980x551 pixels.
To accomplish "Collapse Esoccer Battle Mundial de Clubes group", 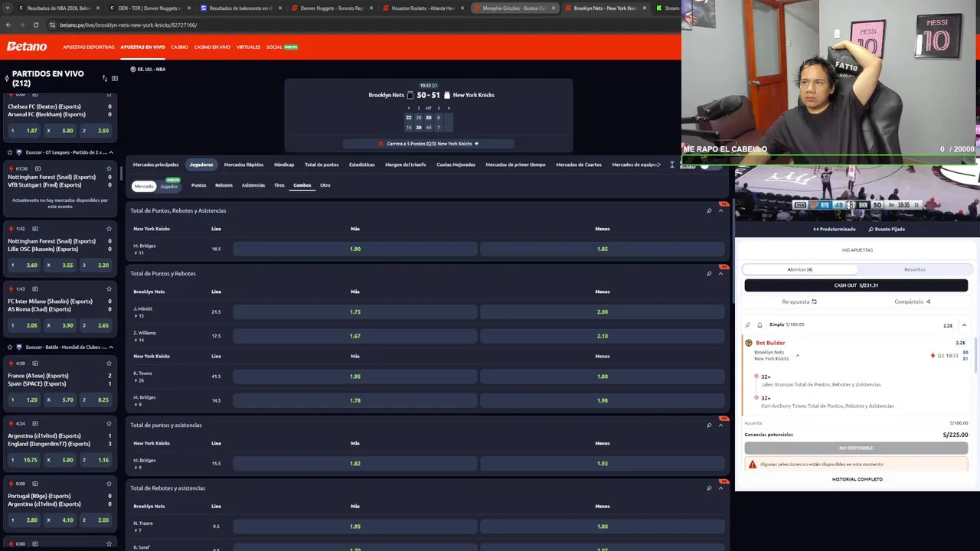I will (110, 347).
